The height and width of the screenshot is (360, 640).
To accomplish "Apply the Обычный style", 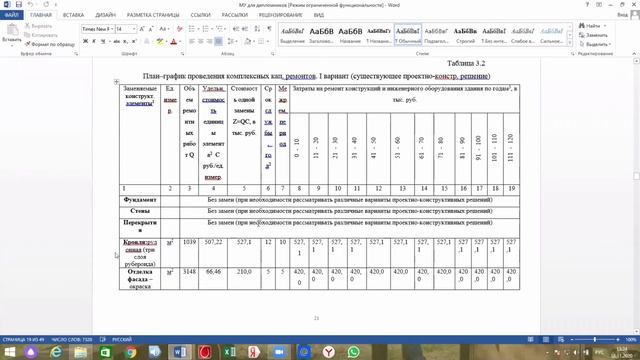I will 408,35.
